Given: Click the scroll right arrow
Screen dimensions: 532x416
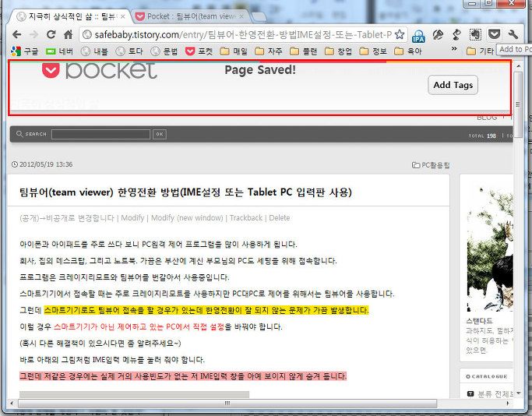Looking at the screenshot, I should pyautogui.click(x=508, y=404).
